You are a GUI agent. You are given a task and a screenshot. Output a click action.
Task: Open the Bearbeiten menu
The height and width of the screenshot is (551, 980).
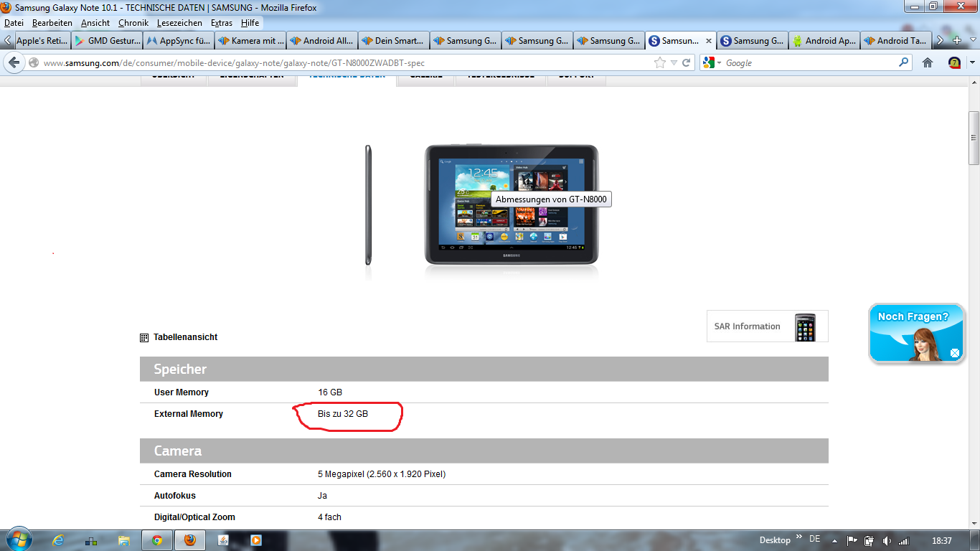click(x=52, y=23)
